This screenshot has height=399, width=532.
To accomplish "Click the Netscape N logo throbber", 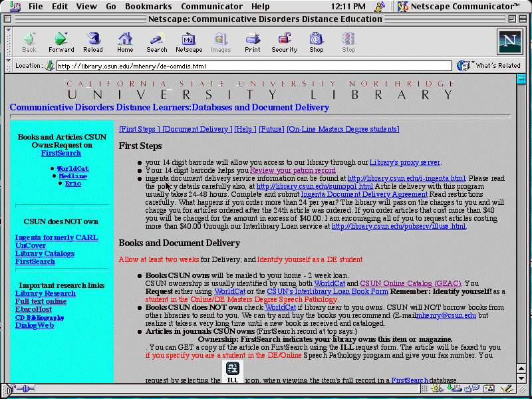I will pos(509,42).
